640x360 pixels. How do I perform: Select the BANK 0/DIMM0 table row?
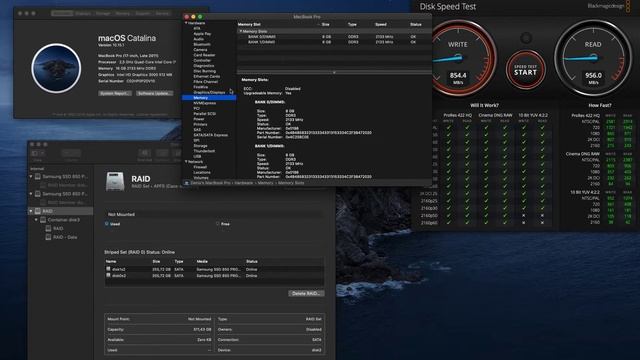click(334, 37)
